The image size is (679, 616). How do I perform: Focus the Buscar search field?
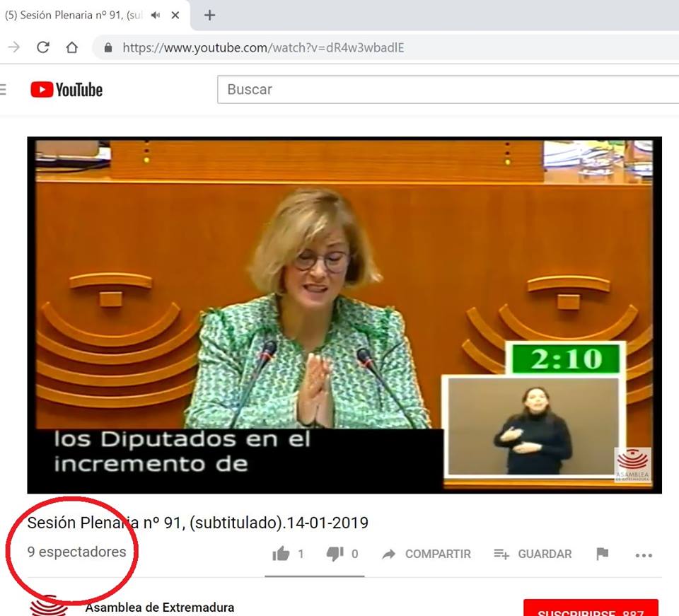point(448,89)
